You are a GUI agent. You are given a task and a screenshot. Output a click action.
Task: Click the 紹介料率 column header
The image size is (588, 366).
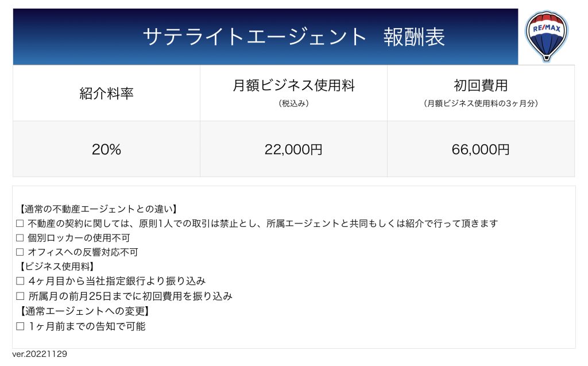(106, 93)
